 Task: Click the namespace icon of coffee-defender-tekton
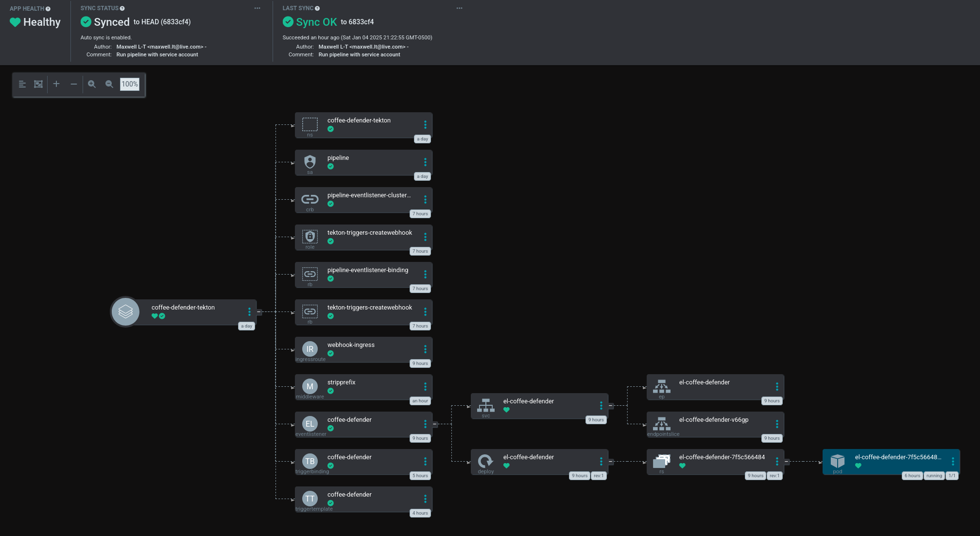pos(310,124)
